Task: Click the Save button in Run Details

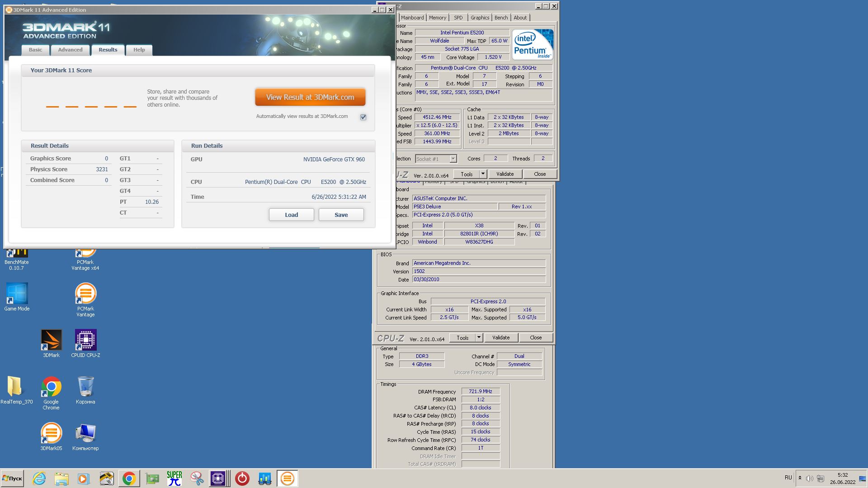Action: tap(341, 215)
